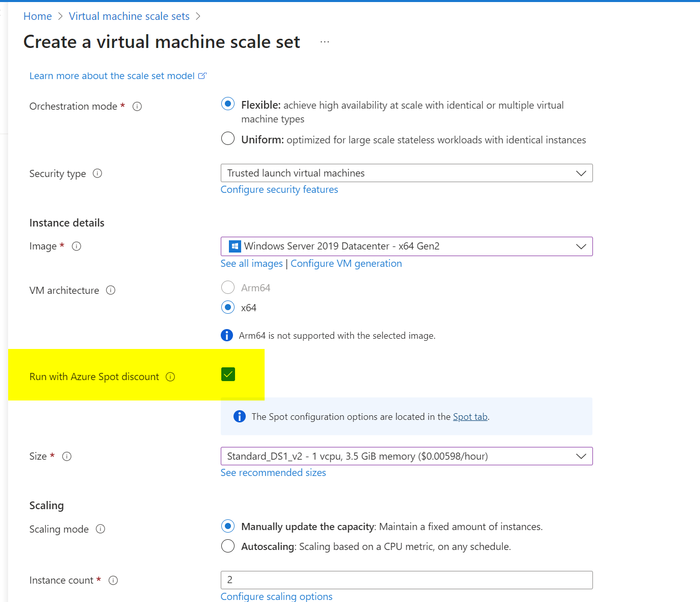The image size is (700, 602).
Task: Open See all images link
Action: pyautogui.click(x=252, y=264)
